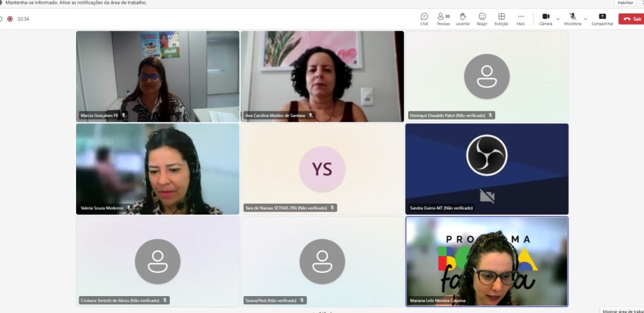
Task: Toggle the Câmera on or off
Action: click(x=546, y=19)
